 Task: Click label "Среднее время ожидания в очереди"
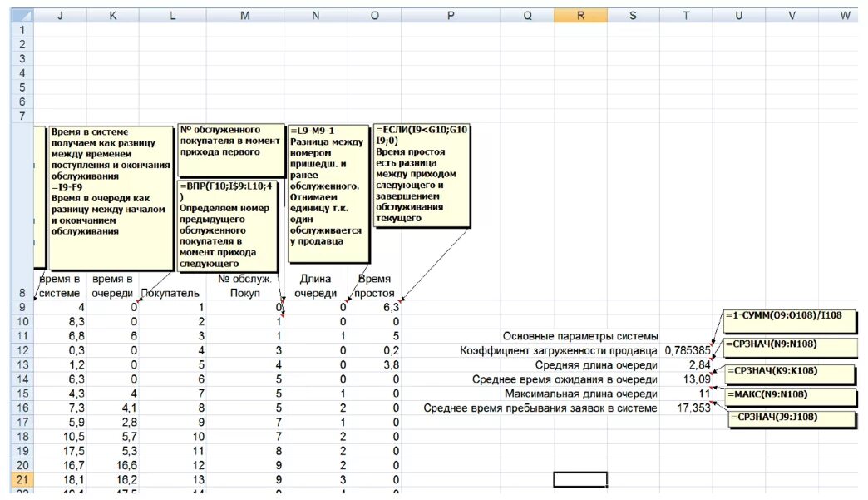(565, 379)
